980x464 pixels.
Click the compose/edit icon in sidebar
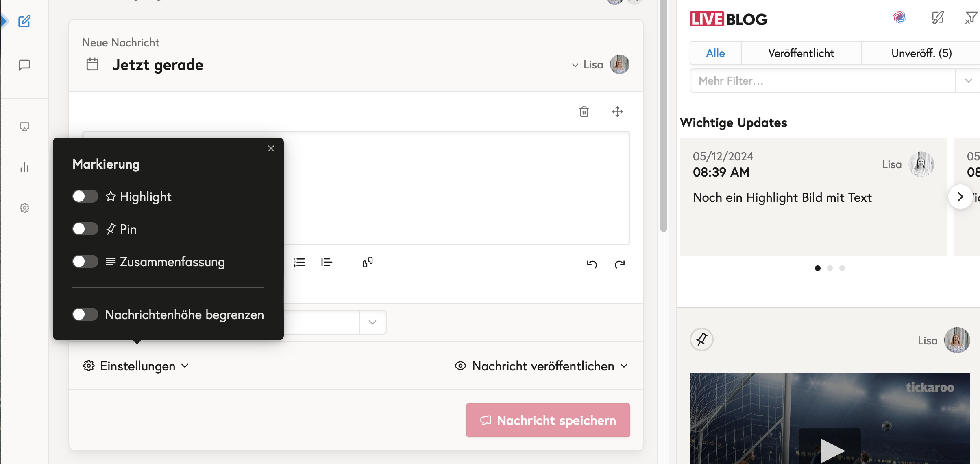[24, 21]
